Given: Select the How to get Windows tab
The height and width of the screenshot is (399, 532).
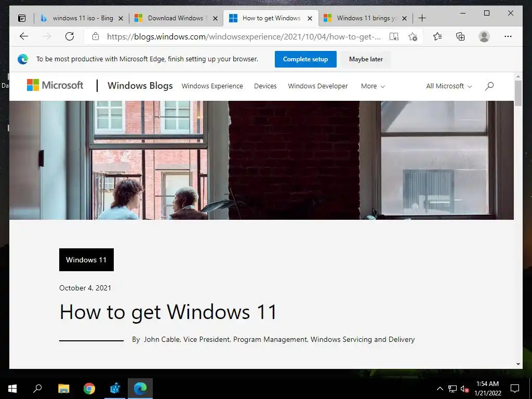Looking at the screenshot, I should click(271, 18).
